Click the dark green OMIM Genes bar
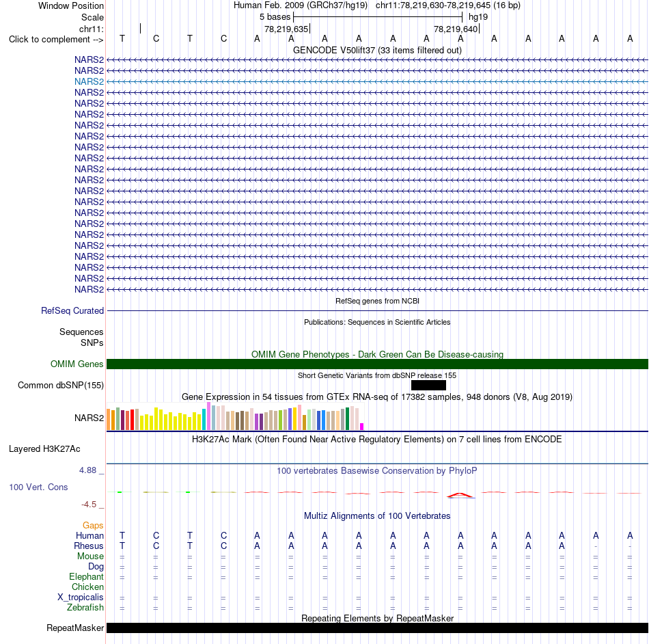This screenshot has height=644, width=649. [377, 364]
